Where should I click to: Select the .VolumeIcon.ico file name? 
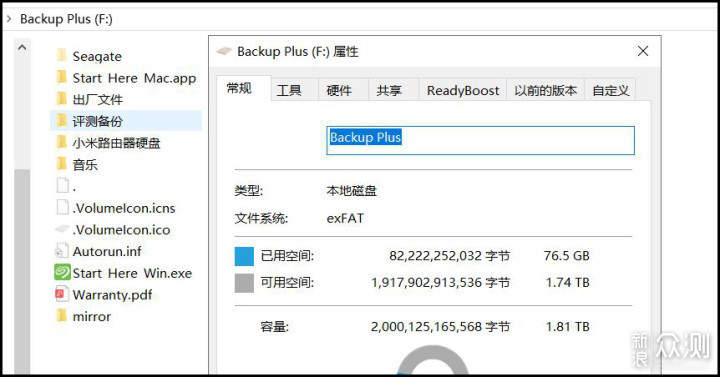click(121, 230)
